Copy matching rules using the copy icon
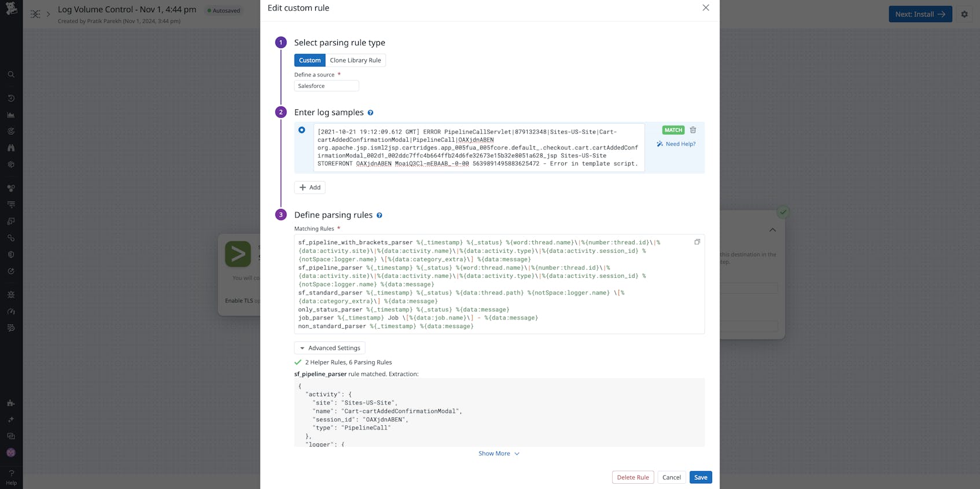This screenshot has width=980, height=489. [x=697, y=242]
